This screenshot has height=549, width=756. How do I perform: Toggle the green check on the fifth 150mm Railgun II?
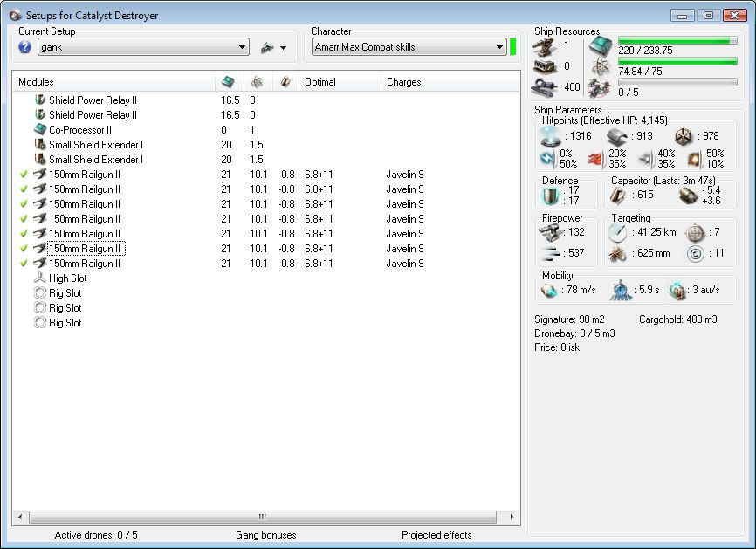pos(24,233)
